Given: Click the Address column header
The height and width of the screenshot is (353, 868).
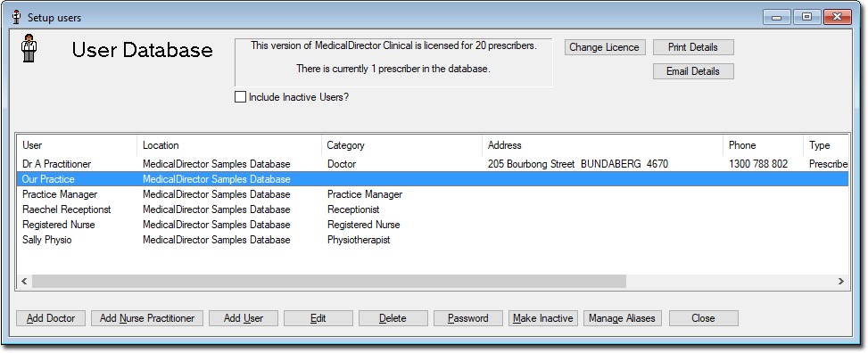Looking at the screenshot, I should (603, 145).
